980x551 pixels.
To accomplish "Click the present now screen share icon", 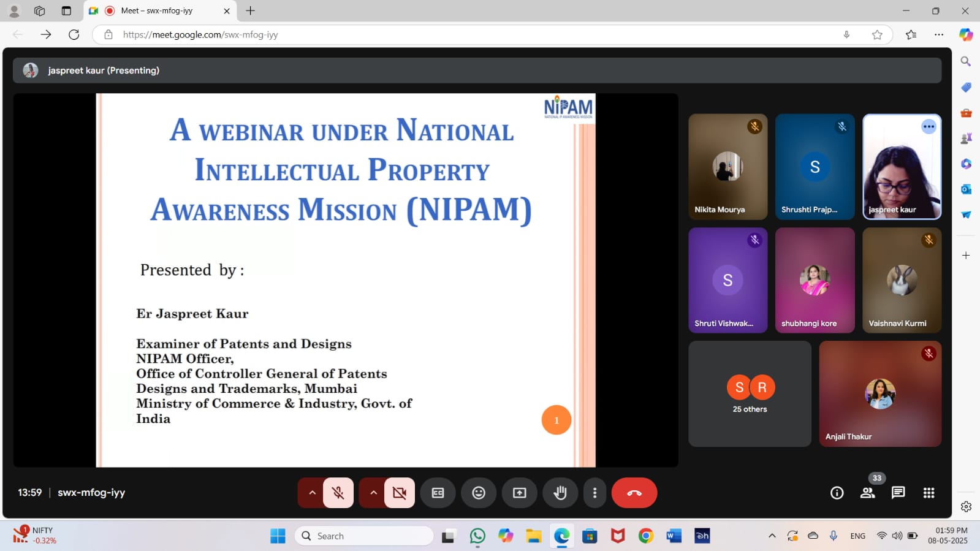I will tap(520, 493).
